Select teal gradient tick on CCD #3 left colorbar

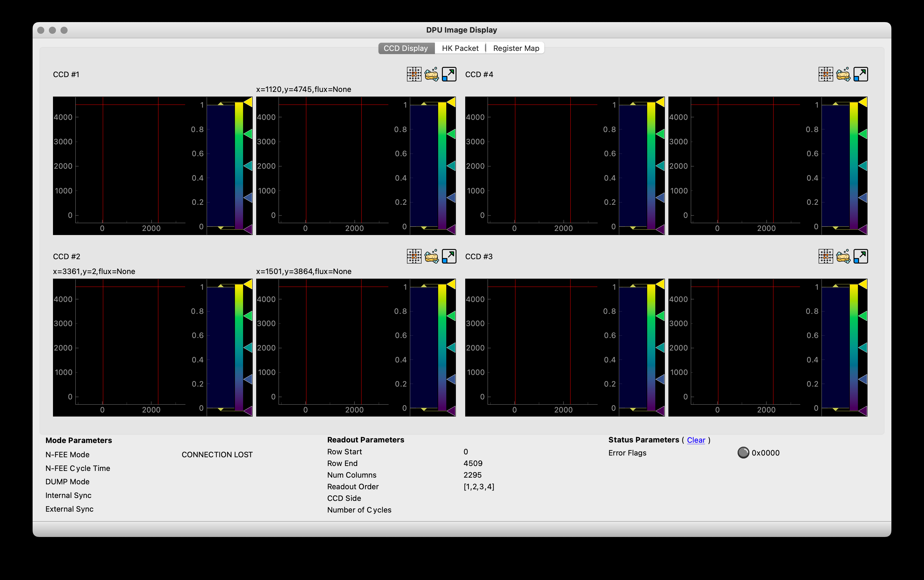pos(660,348)
